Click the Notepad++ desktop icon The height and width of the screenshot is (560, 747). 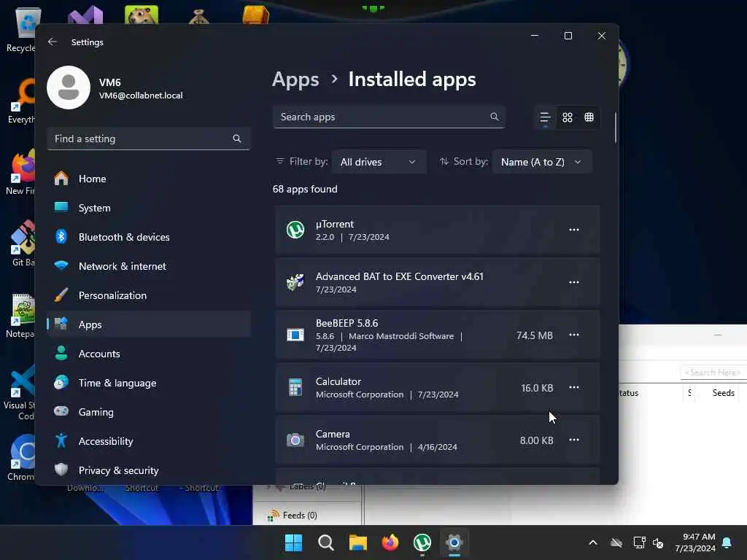(21, 315)
